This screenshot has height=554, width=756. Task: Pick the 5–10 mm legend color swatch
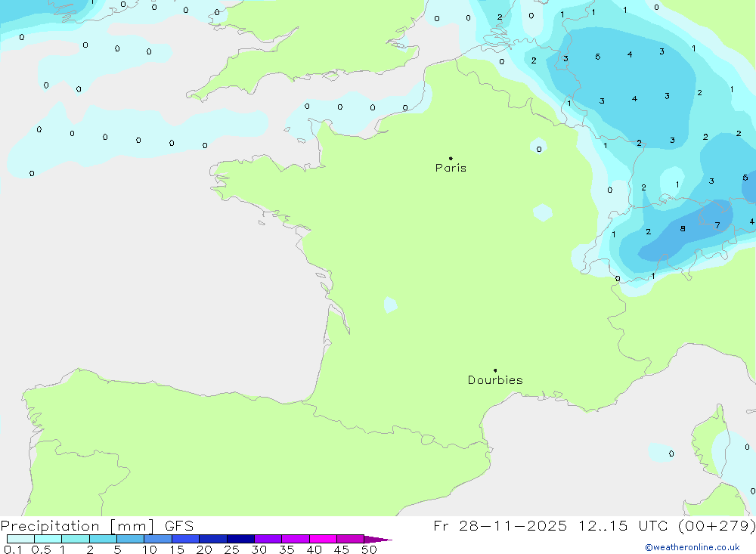click(131, 539)
